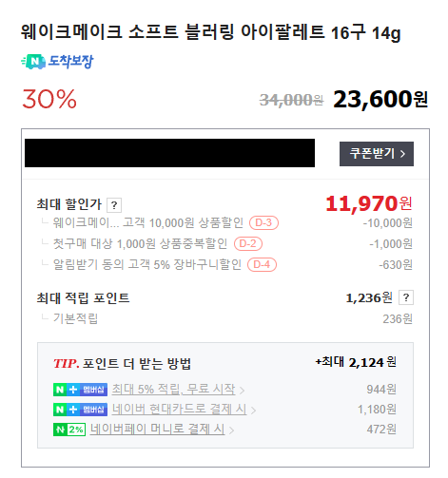Click the 도착보장 delivery truck icon
Image resolution: width=448 pixels, height=478 pixels.
(33, 62)
